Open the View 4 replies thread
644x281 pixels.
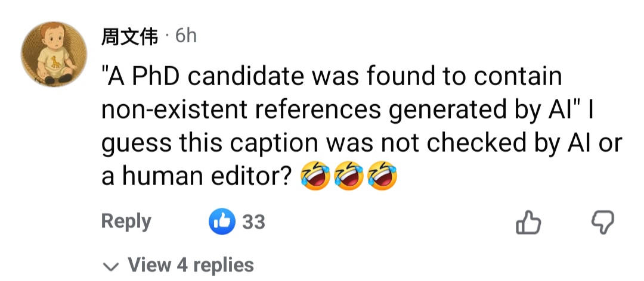pyautogui.click(x=191, y=265)
